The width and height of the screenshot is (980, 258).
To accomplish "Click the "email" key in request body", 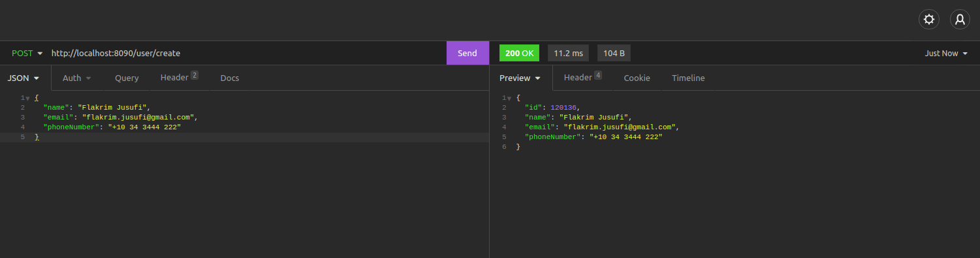I will coord(58,117).
